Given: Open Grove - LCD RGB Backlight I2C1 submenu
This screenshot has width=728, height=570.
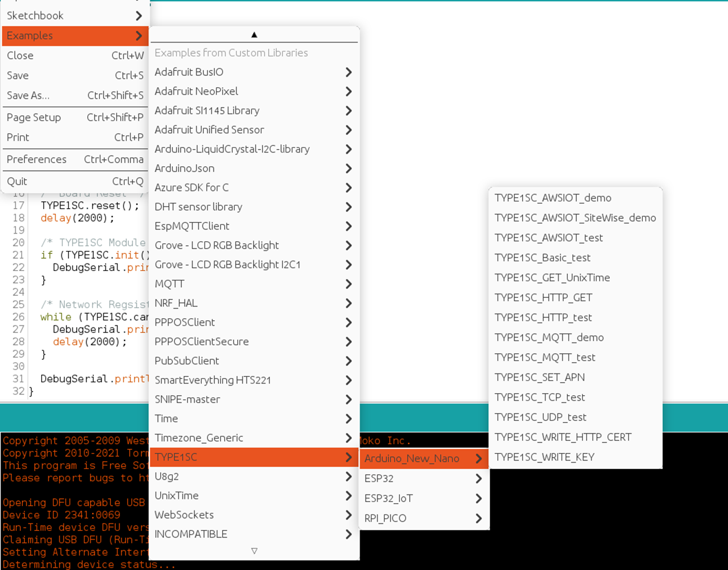Looking at the screenshot, I should 254,265.
